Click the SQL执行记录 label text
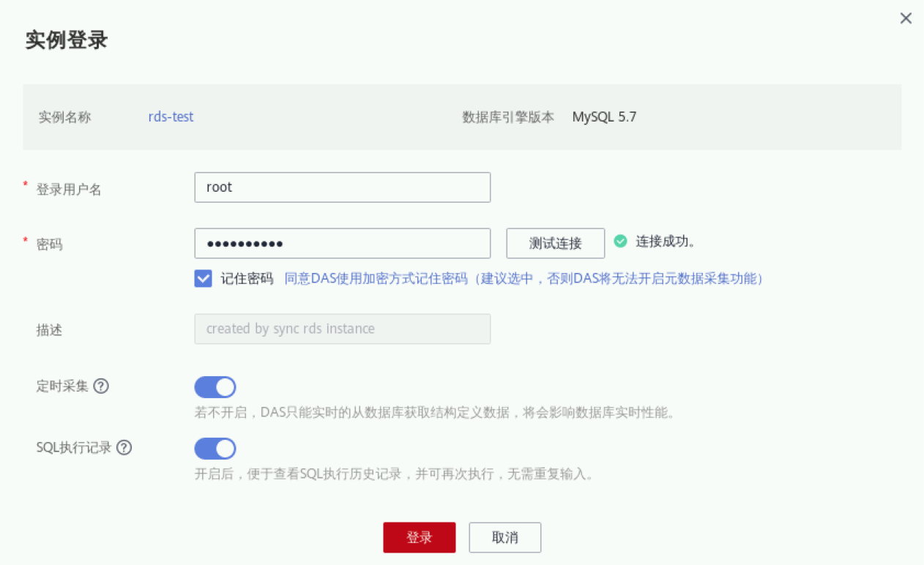 (74, 447)
